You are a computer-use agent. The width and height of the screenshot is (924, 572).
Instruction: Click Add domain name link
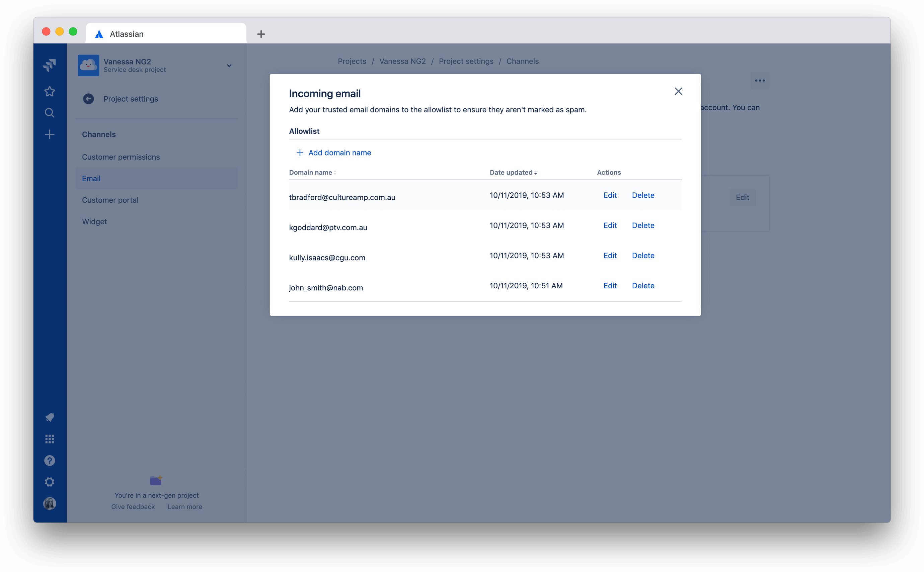pyautogui.click(x=339, y=153)
